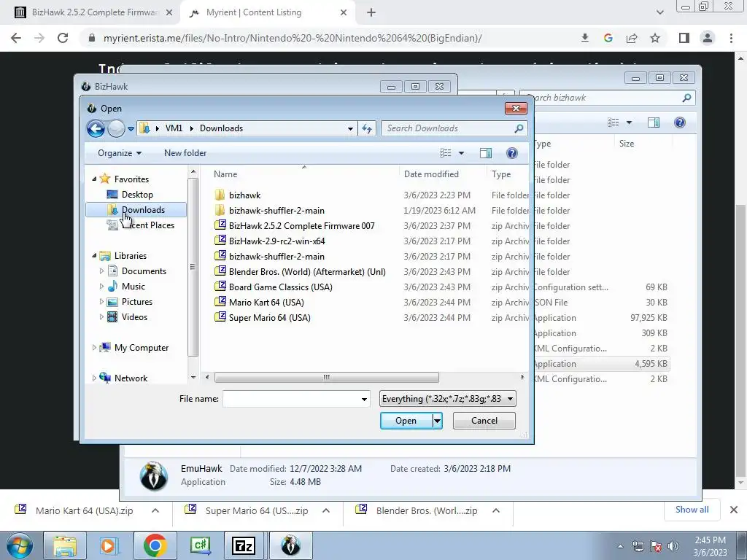Collapse the Libraries tree group
This screenshot has width=747, height=560.
tap(94, 256)
